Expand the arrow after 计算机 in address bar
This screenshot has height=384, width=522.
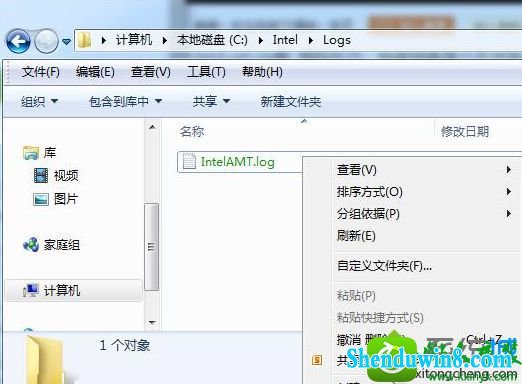(165, 40)
